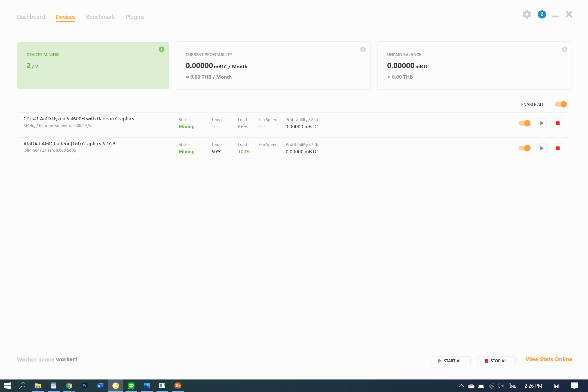This screenshot has width=588, height=392.
Task: Click the 0.00000 mBTC / Month value
Action: pos(216,66)
